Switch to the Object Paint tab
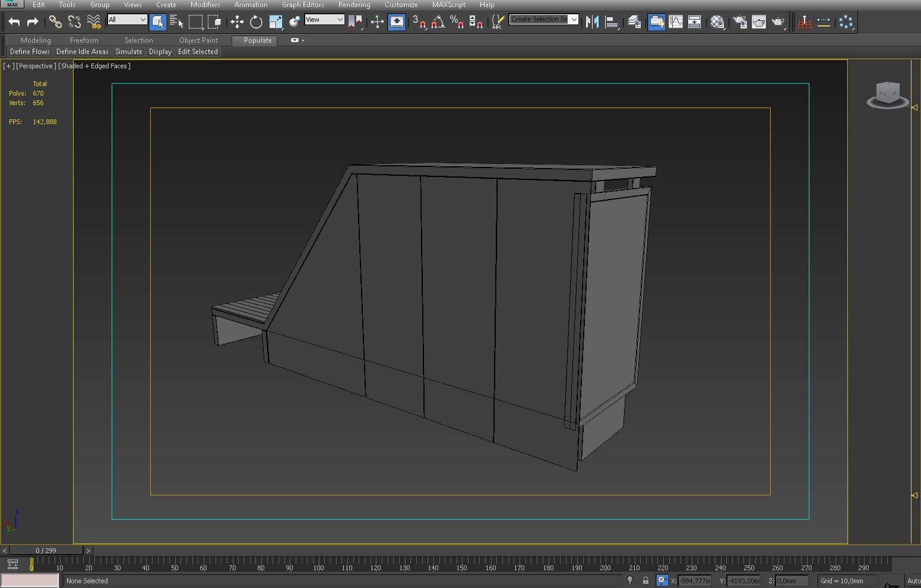 point(198,40)
